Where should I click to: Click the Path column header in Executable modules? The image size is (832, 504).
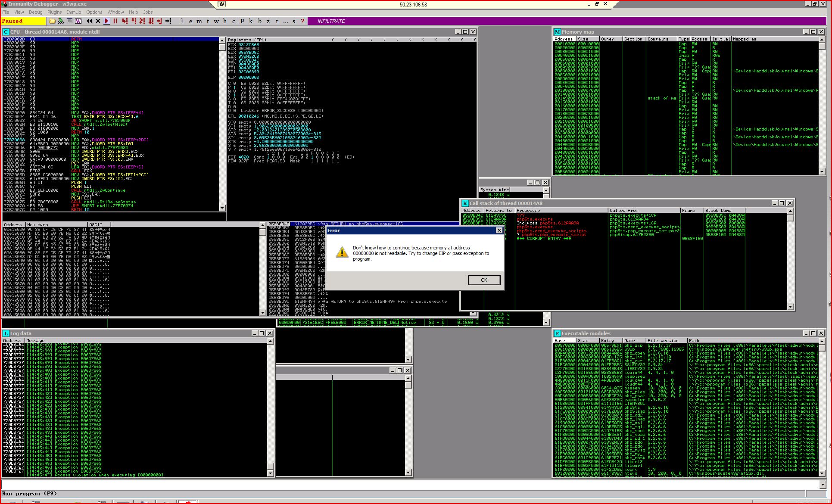coord(694,340)
